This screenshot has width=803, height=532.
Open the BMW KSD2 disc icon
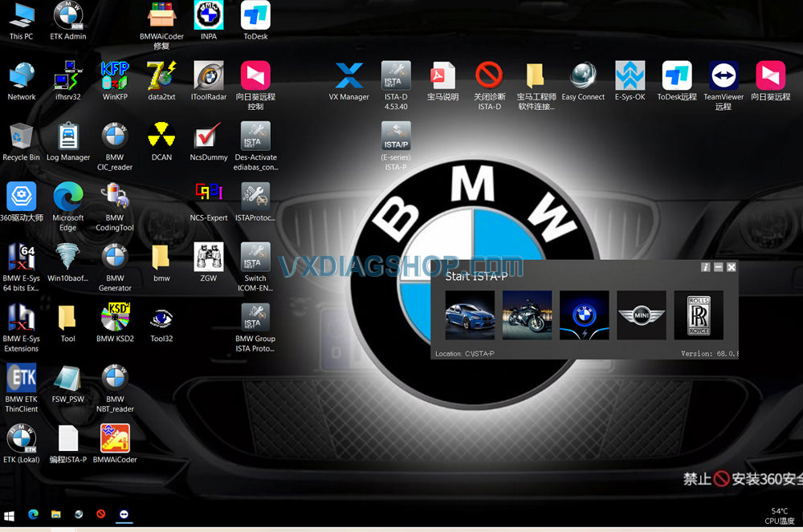115,319
